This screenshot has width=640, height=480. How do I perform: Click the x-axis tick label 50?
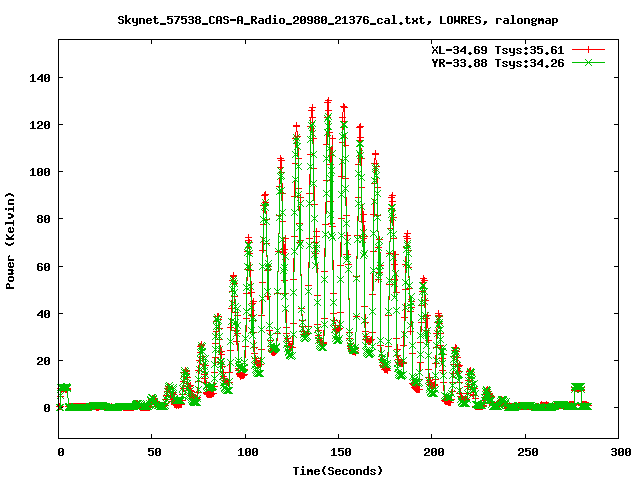point(154,452)
